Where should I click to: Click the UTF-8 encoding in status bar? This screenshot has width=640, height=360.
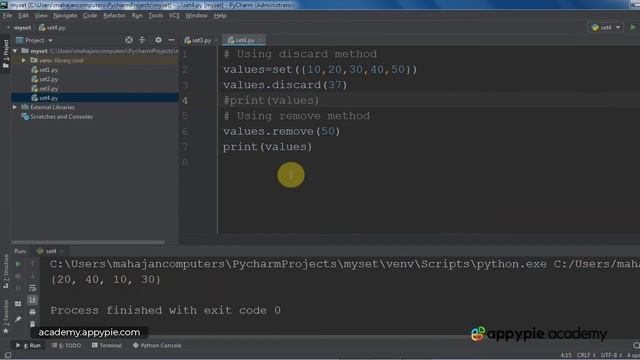point(610,355)
